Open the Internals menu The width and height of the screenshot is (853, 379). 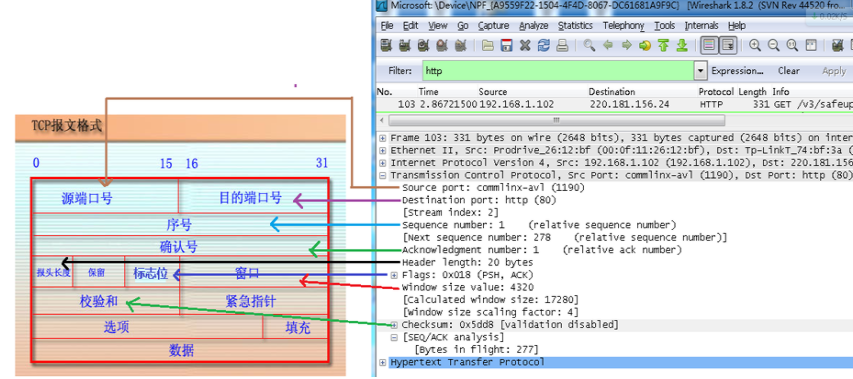click(x=701, y=26)
